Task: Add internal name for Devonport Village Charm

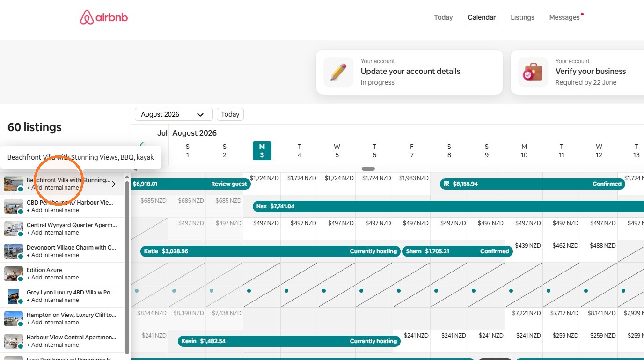Action: (52, 255)
